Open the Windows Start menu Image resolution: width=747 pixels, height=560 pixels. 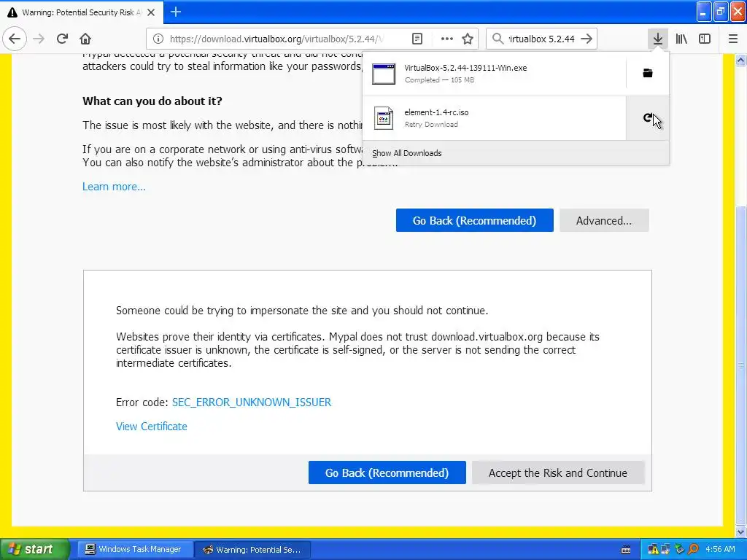click(34, 549)
